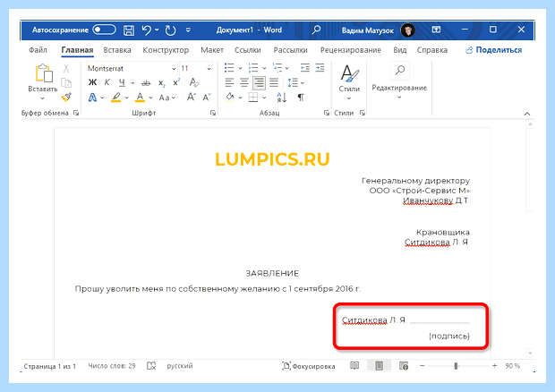Click the Save floppy disk icon

coord(129,30)
